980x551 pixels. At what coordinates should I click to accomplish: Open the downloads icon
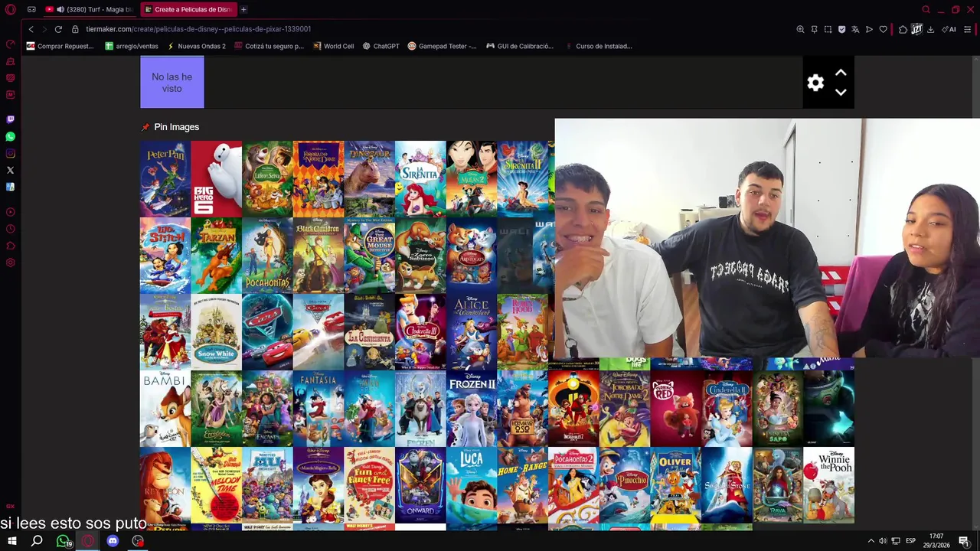(x=930, y=29)
